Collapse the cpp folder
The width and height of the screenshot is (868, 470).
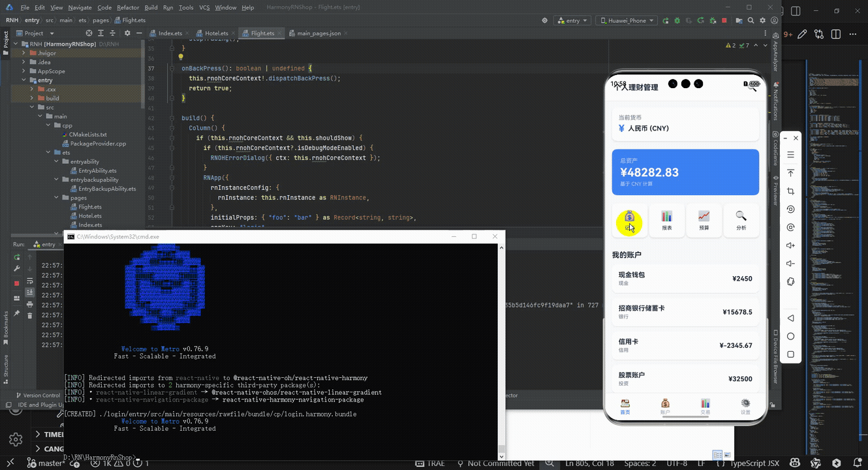click(48, 125)
